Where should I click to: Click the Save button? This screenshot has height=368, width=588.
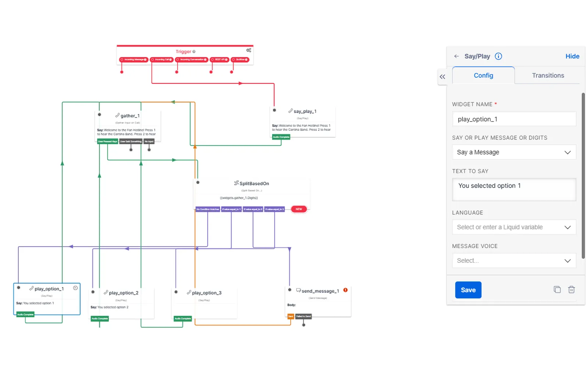[x=468, y=290]
